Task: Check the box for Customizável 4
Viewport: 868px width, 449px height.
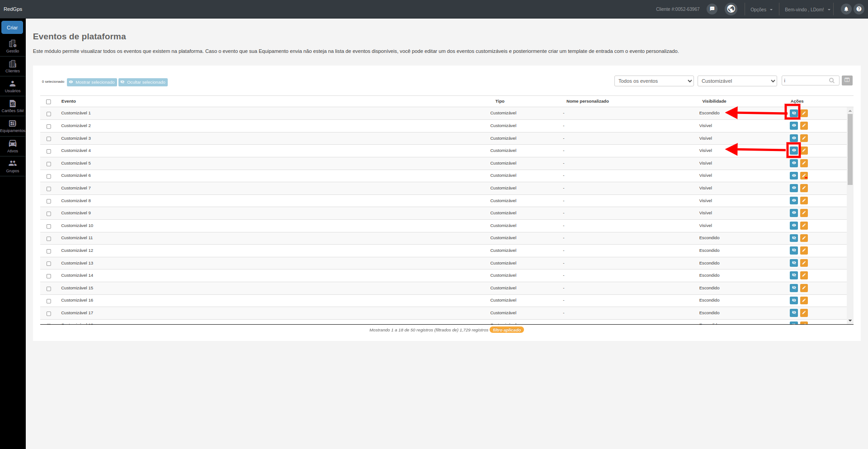Action: [x=49, y=151]
